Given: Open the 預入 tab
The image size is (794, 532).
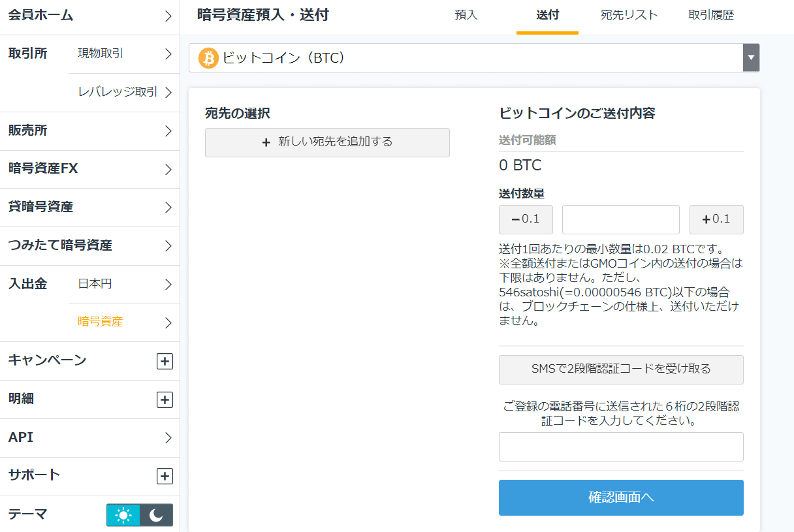Looking at the screenshot, I should [x=466, y=15].
